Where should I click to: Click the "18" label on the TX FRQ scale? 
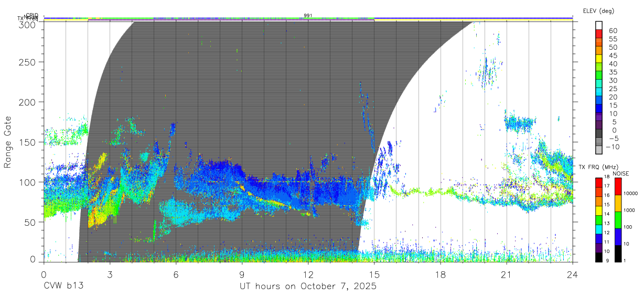pos(608,177)
